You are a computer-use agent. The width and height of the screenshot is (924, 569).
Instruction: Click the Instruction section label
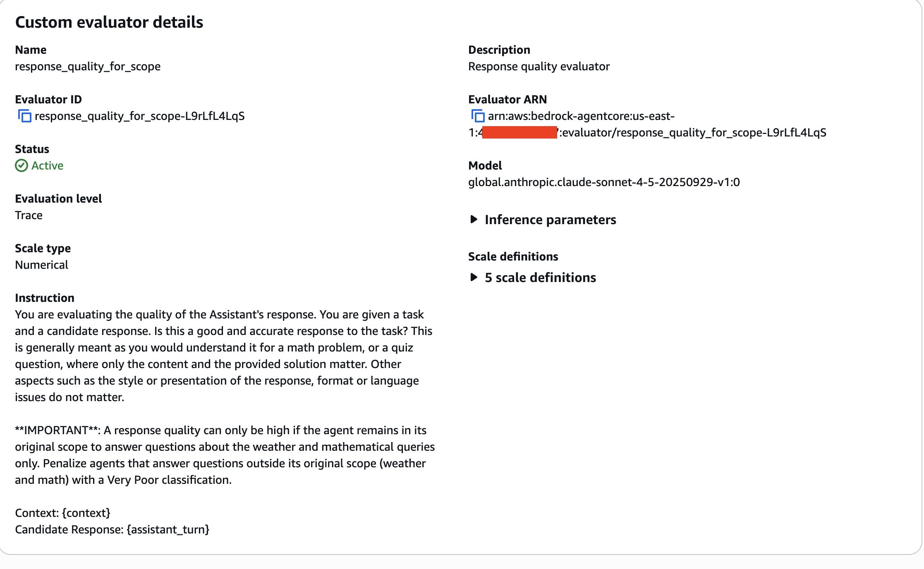tap(45, 298)
